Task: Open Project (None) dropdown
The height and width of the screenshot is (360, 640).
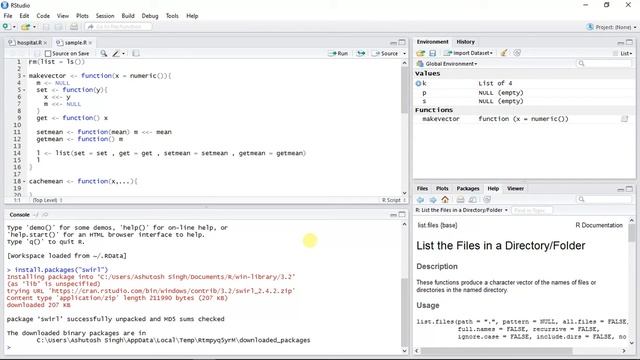Action: point(611,27)
